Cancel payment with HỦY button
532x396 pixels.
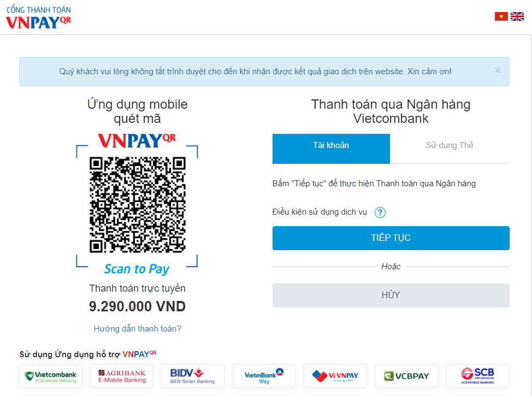(x=391, y=295)
